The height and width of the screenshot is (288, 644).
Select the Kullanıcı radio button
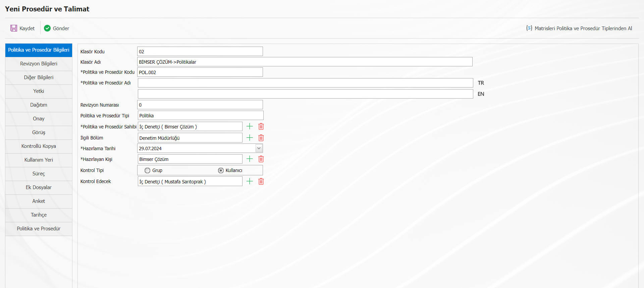221,170
